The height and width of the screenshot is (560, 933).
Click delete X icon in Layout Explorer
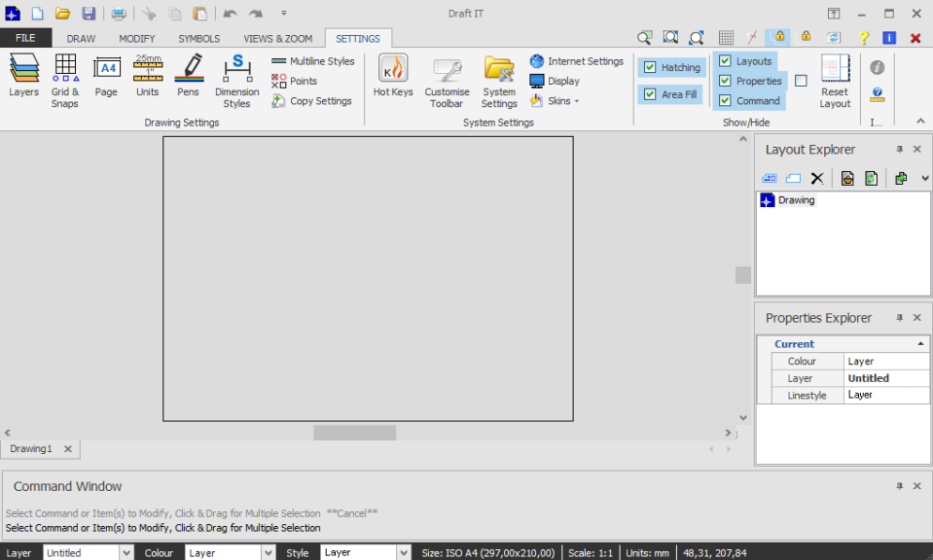(817, 178)
